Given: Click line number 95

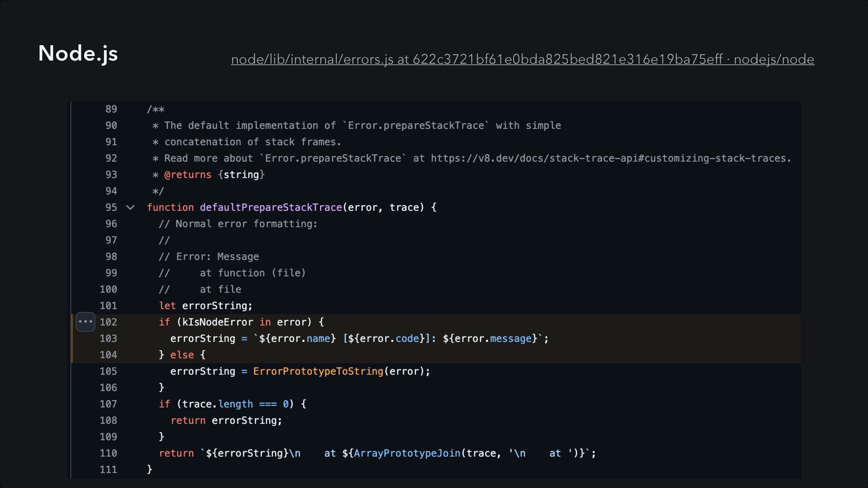Looking at the screenshot, I should click(111, 207).
